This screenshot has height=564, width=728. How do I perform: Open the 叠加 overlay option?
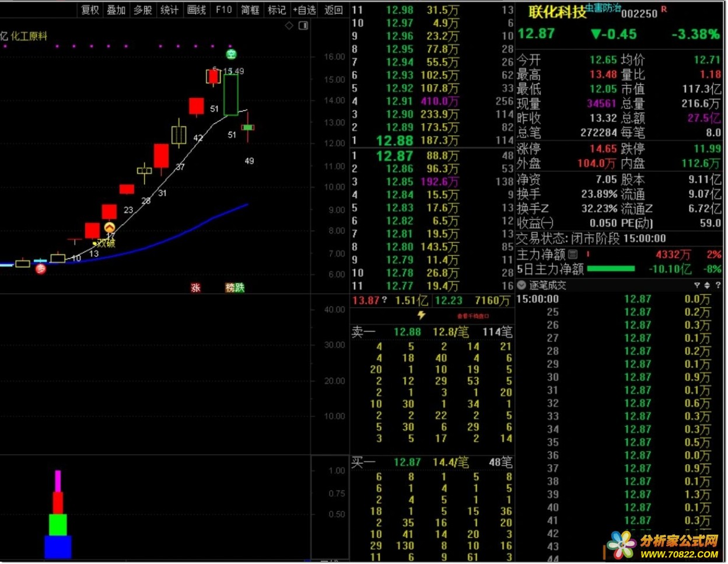pyautogui.click(x=116, y=10)
